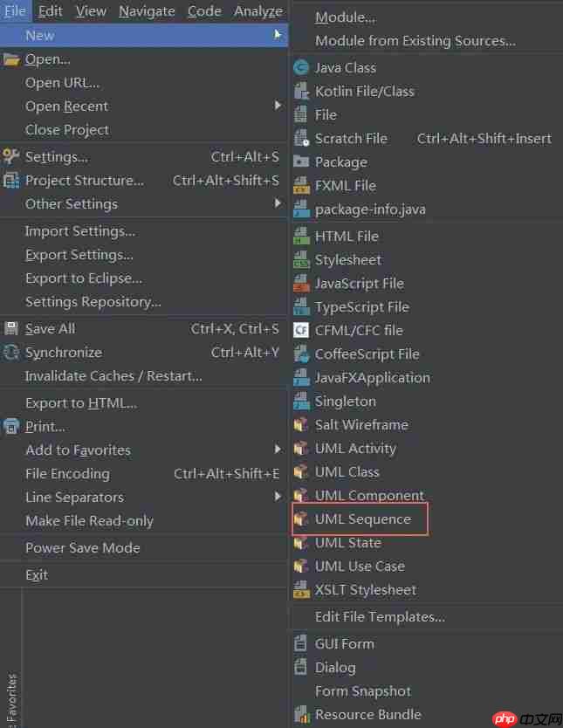
Task: Click the UML Sequence icon
Action: point(301,519)
